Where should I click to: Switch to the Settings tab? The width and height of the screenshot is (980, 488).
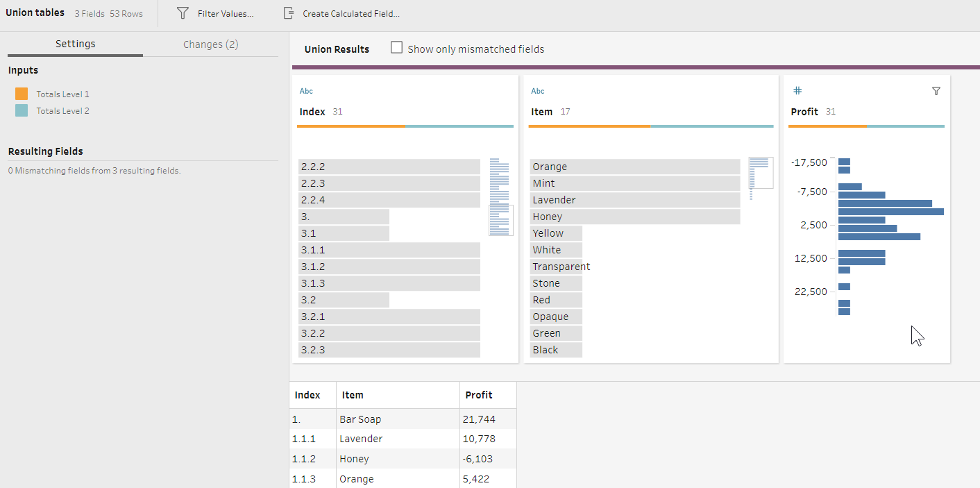pos(75,44)
